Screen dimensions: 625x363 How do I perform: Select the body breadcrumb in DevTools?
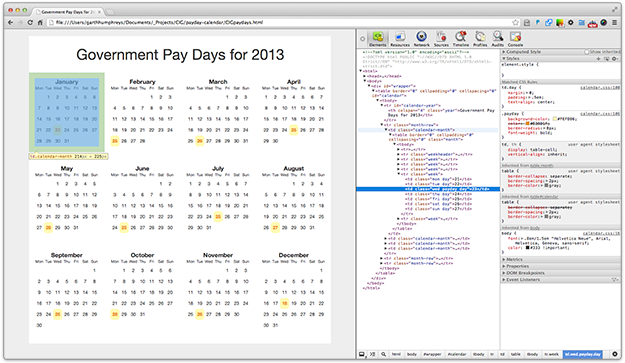click(x=412, y=354)
